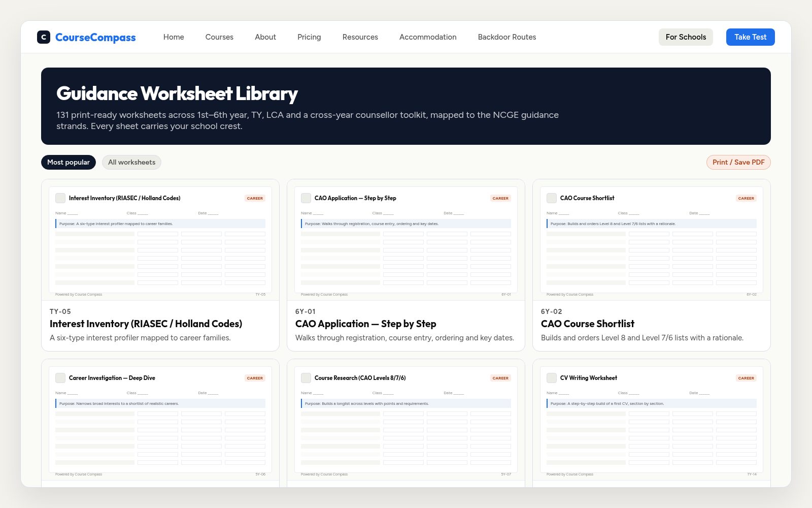This screenshot has height=508, width=812.
Task: Click the school crest box on CAO Application sheet
Action: pyautogui.click(x=306, y=198)
